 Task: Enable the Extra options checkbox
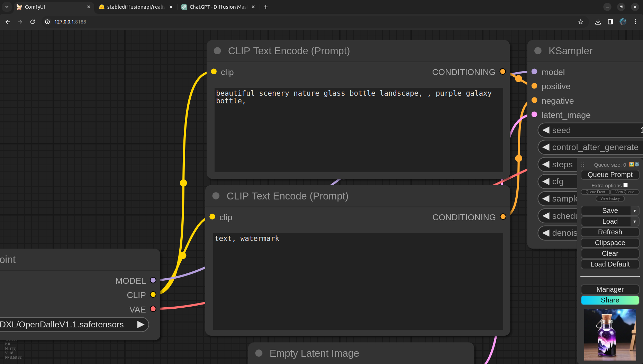[x=626, y=185]
